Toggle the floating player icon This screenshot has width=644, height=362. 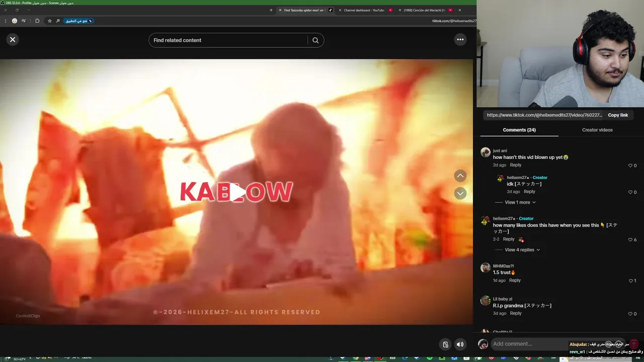tap(445, 344)
